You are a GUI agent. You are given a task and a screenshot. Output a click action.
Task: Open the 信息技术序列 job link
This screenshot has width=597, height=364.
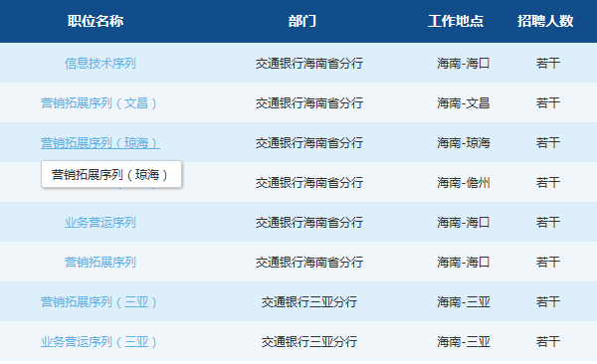coord(100,64)
